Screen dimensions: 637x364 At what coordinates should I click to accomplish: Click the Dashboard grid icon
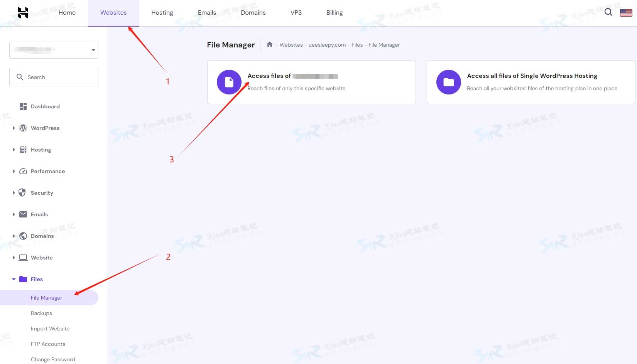pos(23,106)
